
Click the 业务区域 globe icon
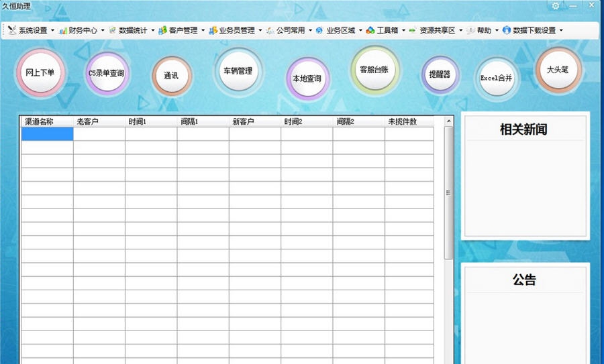click(319, 30)
